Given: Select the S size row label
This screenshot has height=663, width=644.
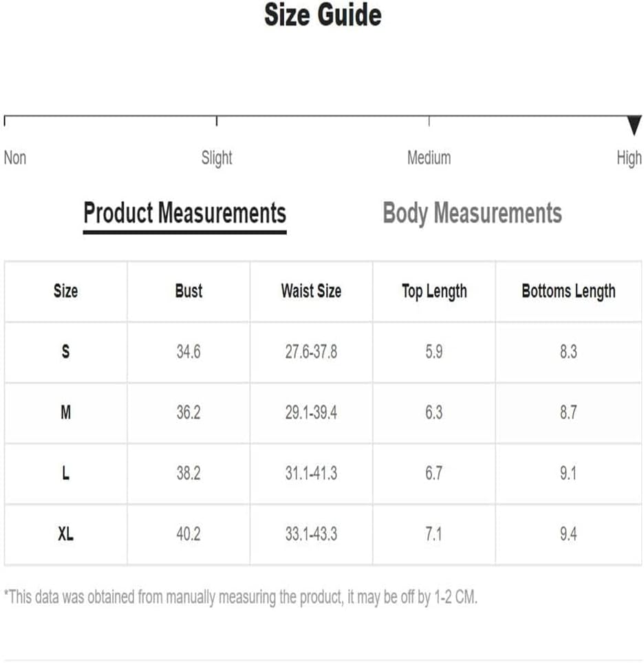Looking at the screenshot, I should (x=65, y=351).
